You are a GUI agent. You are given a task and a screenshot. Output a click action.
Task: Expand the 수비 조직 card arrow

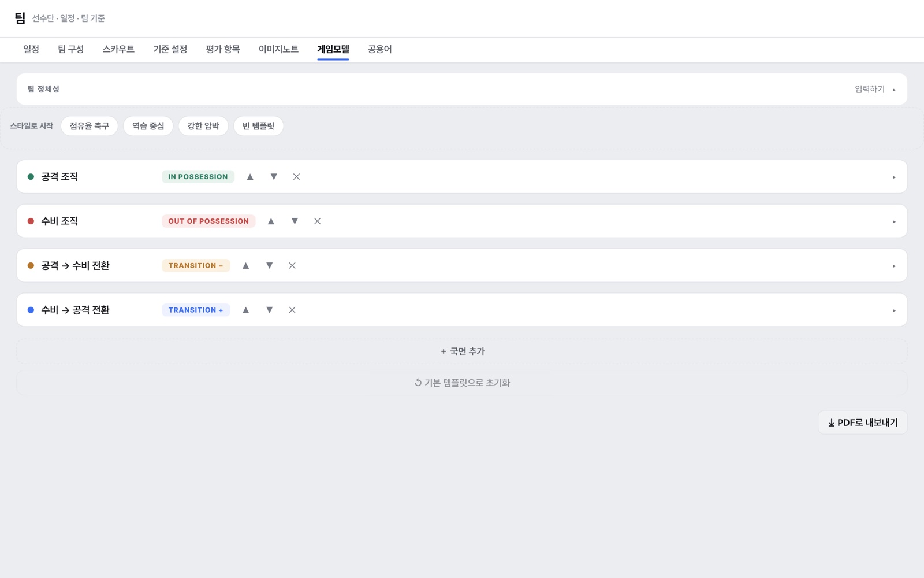[x=894, y=222]
